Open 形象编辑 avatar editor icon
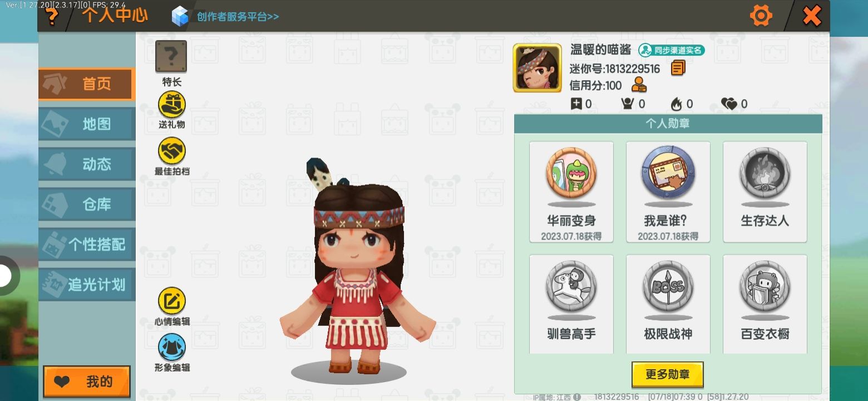 coord(172,348)
